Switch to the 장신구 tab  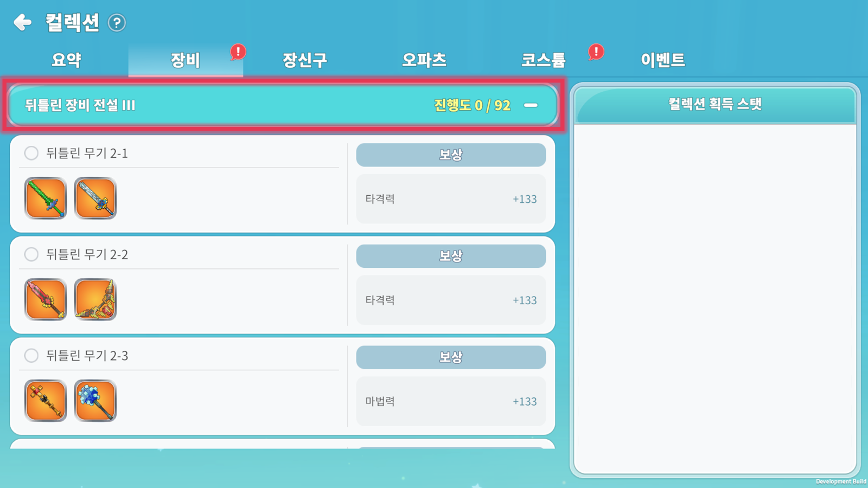pos(305,60)
